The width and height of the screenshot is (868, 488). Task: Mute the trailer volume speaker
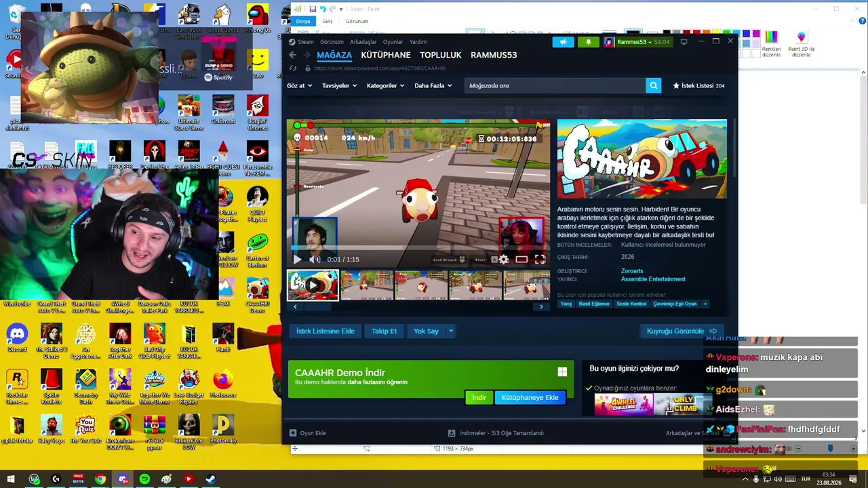pyautogui.click(x=315, y=259)
